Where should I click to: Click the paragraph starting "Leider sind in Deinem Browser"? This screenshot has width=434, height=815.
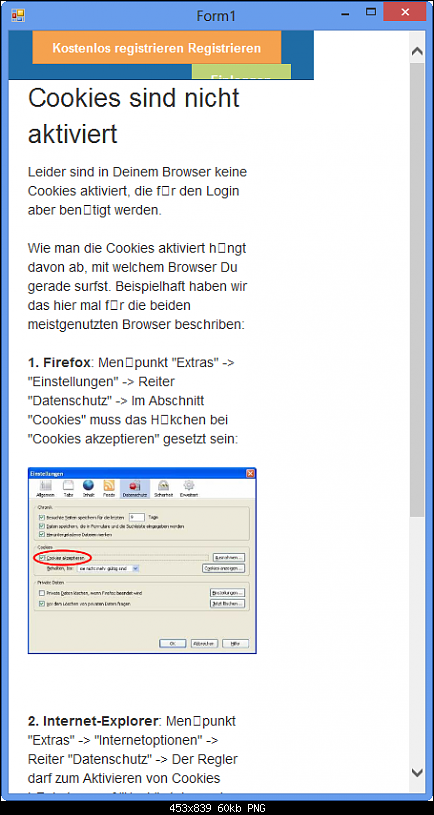tap(137, 191)
